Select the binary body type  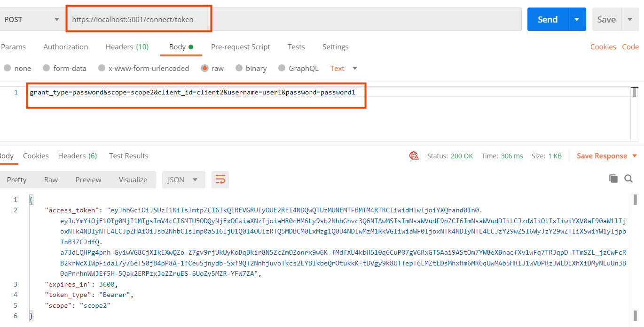(x=251, y=68)
